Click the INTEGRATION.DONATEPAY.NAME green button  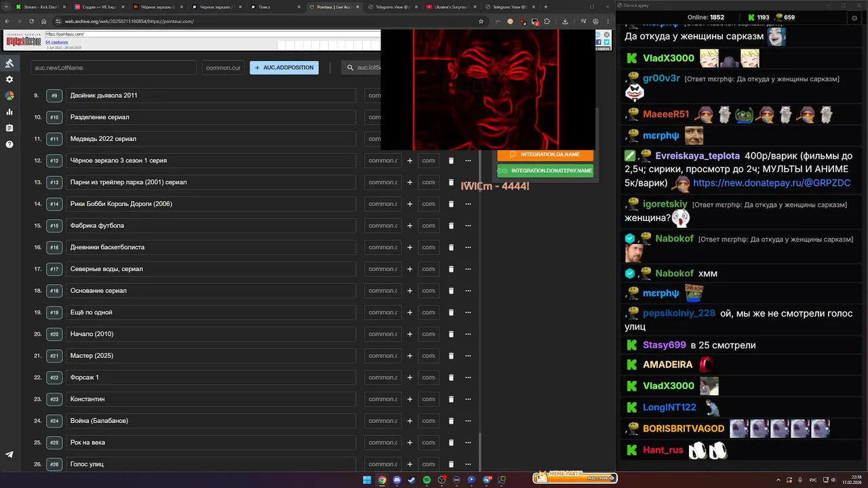545,171
